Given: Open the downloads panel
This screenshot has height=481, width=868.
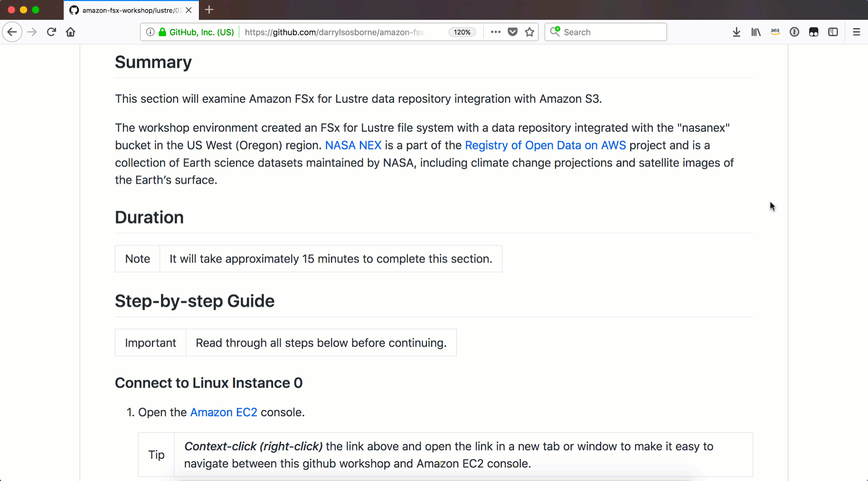Looking at the screenshot, I should [736, 32].
